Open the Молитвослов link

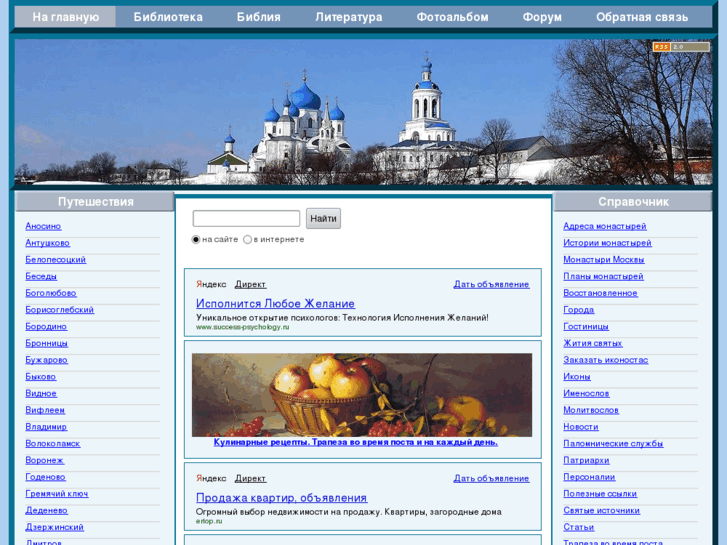pos(591,410)
